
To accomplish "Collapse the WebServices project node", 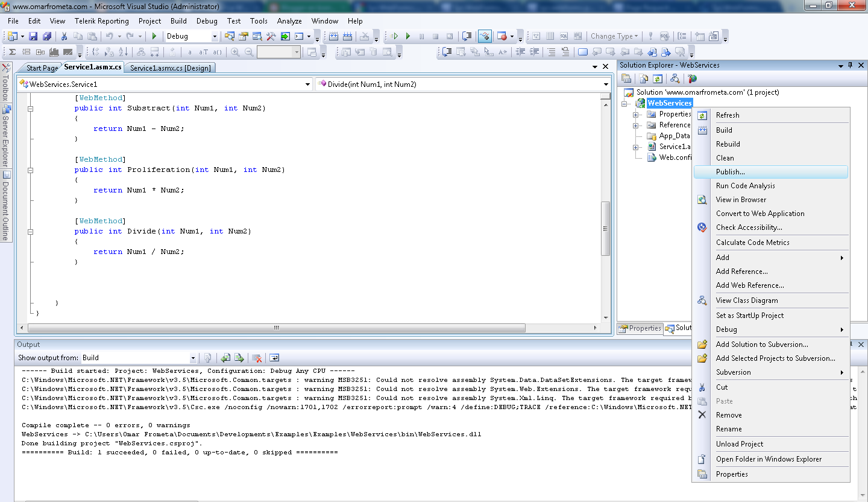I will click(624, 103).
